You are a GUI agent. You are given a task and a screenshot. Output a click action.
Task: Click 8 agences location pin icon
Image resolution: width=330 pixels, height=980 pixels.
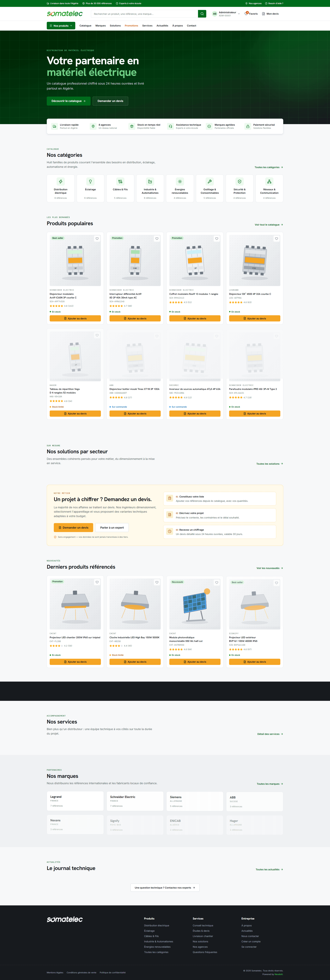pyautogui.click(x=93, y=126)
